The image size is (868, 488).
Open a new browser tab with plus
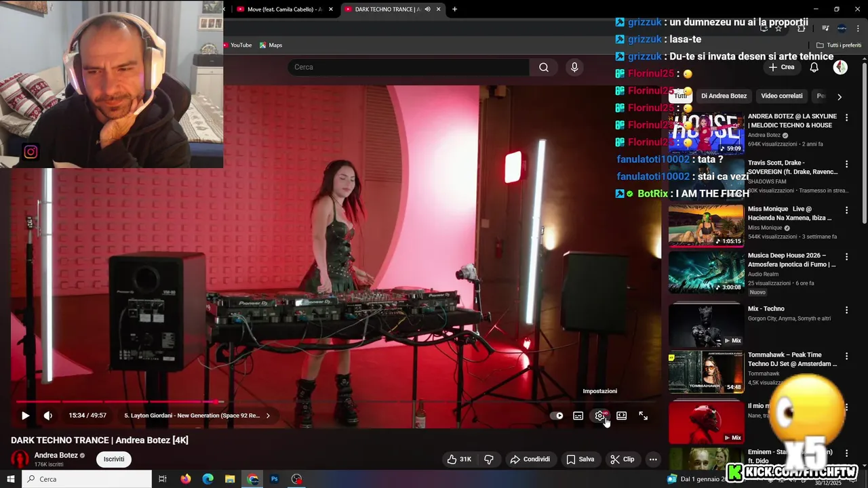(454, 9)
